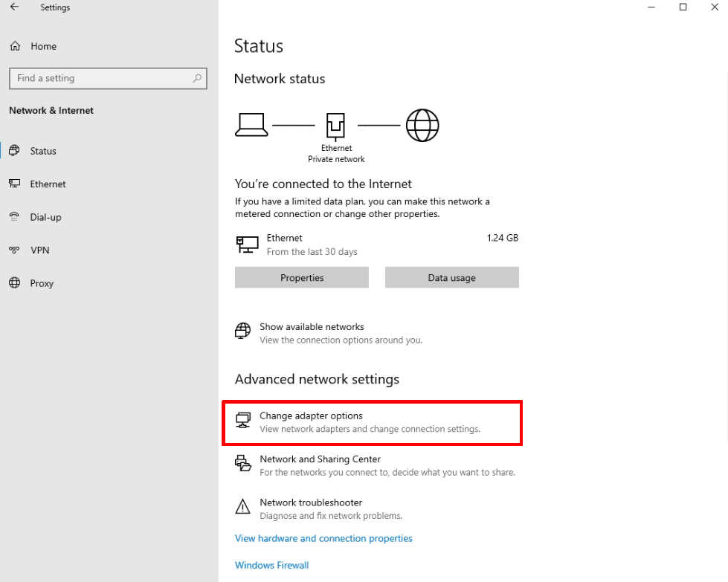
Task: Open the Dial-up section
Action: coord(45,217)
